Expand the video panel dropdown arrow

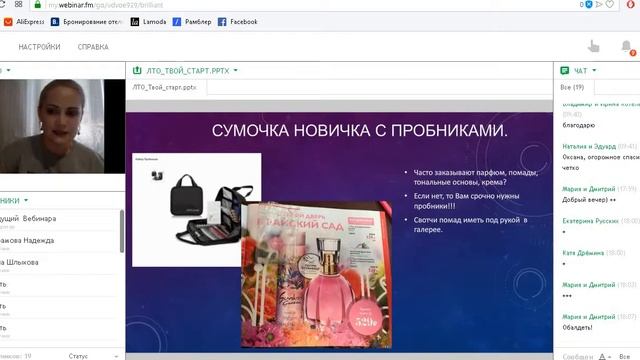pos(9,70)
